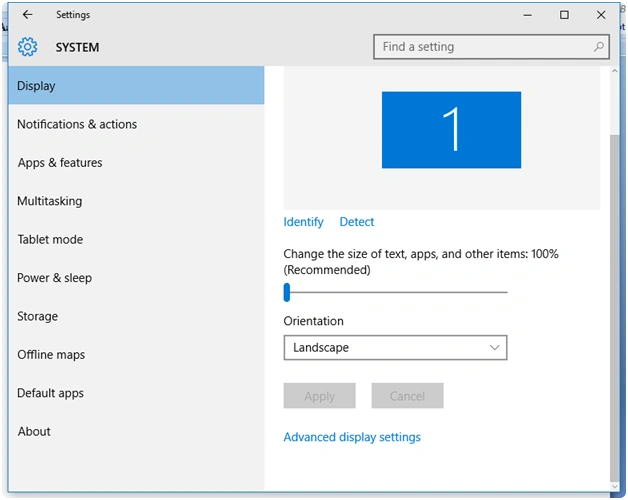628x500 pixels.
Task: Select the monitor 1 display box
Action: tap(451, 130)
